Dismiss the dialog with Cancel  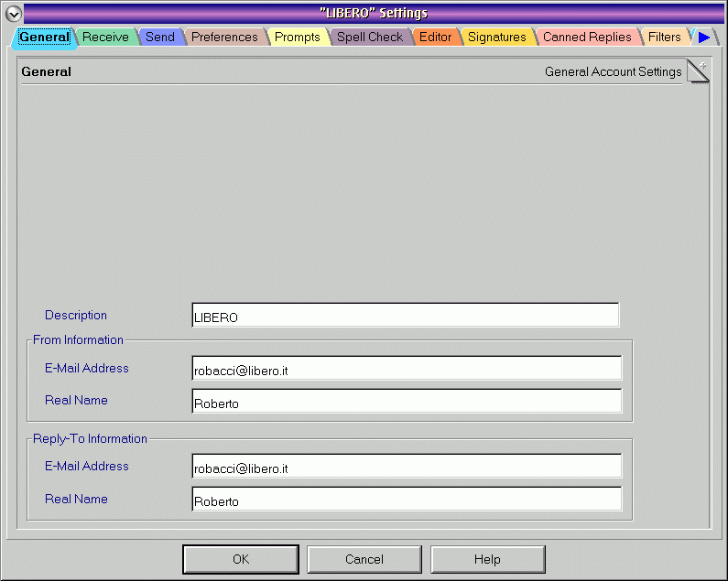coord(364,559)
